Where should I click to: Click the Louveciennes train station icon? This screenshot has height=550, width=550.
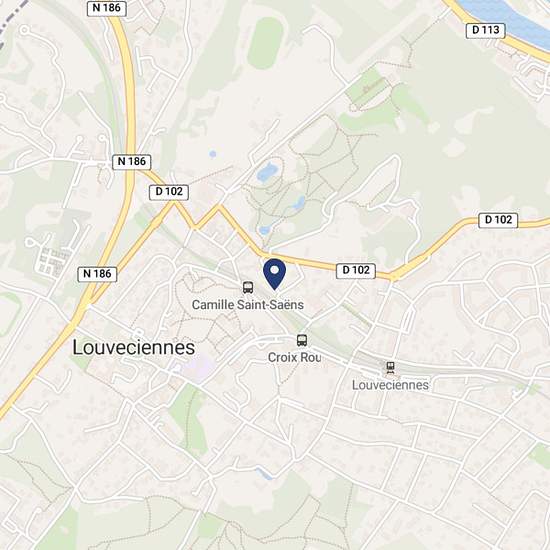coord(390,368)
